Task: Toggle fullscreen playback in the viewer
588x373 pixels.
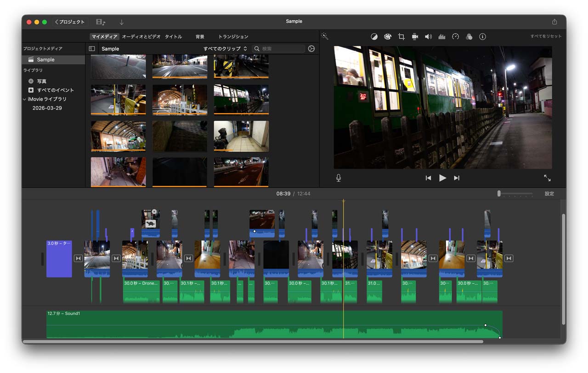Action: 547,178
